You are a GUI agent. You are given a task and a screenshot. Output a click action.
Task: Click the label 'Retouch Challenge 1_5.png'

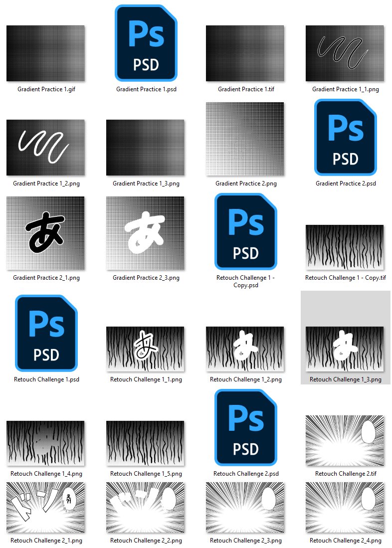[x=146, y=474]
